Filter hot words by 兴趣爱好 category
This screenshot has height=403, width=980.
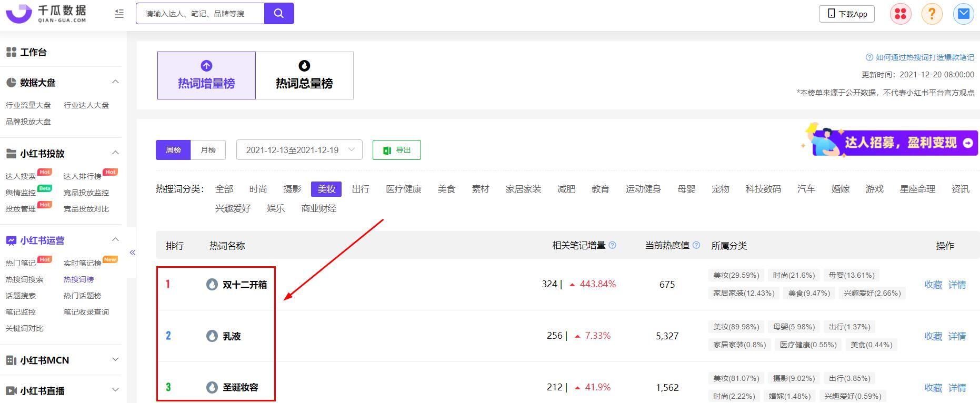(233, 208)
